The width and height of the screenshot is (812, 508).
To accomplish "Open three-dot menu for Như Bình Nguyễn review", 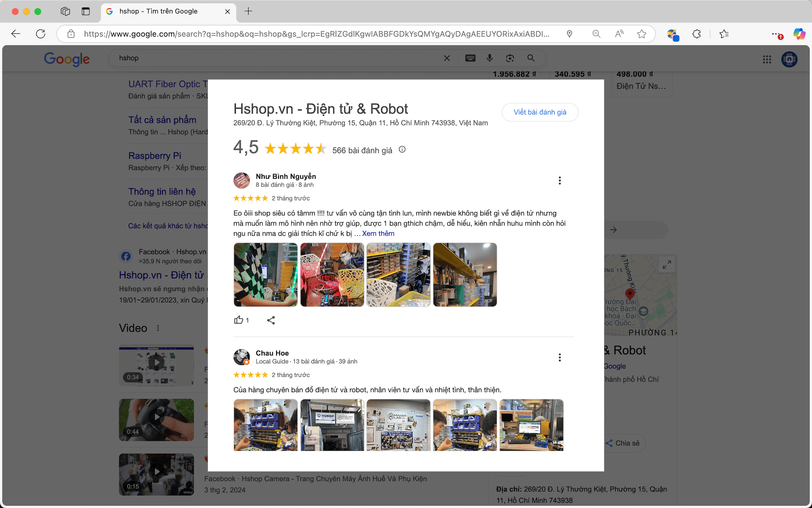I will click(x=559, y=180).
